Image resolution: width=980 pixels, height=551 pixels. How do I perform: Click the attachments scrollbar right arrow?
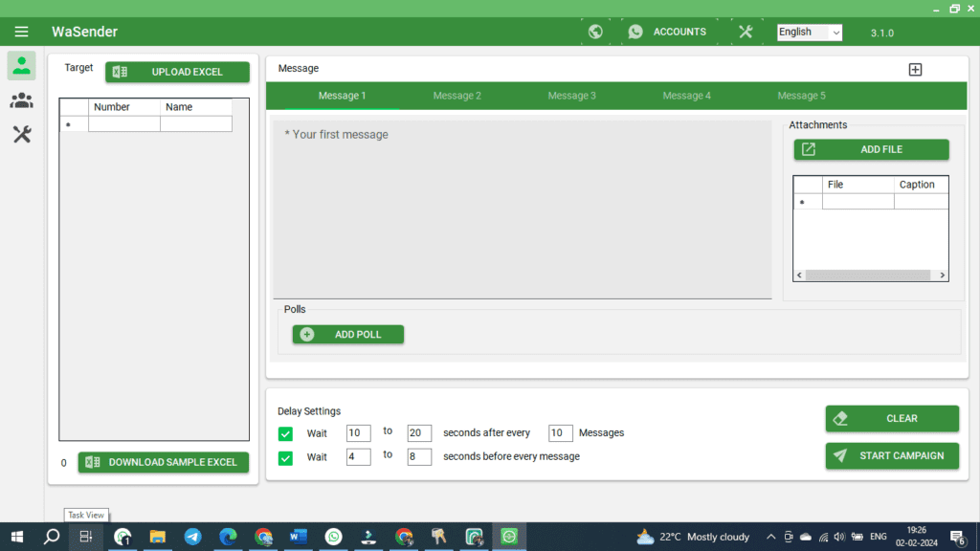(942, 275)
